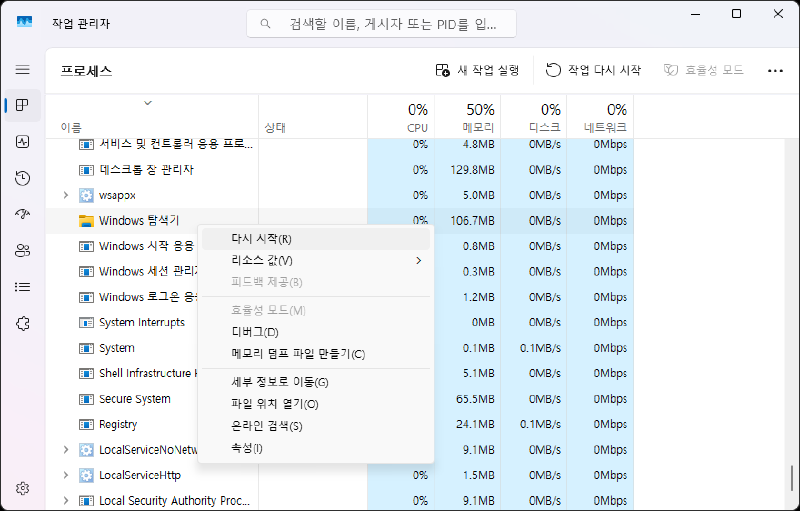Click the System Interrupts process icon
Image resolution: width=800 pixels, height=511 pixels.
86,323
